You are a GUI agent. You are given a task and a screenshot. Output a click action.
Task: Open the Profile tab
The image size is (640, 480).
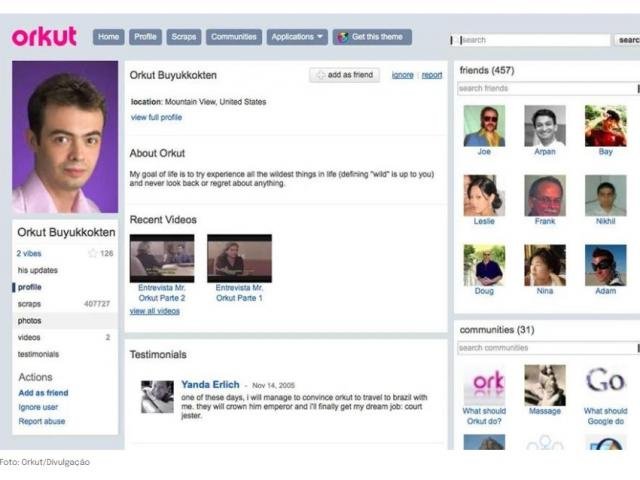click(x=145, y=37)
